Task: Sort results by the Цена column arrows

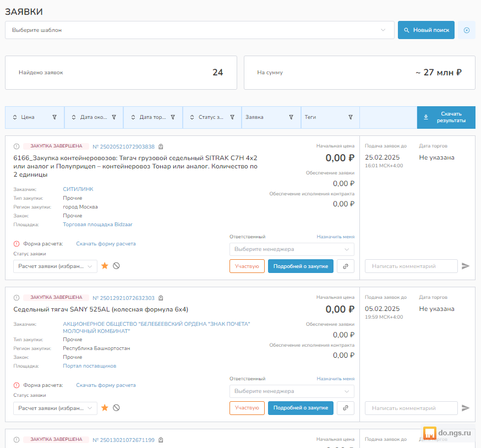Action: [15, 117]
